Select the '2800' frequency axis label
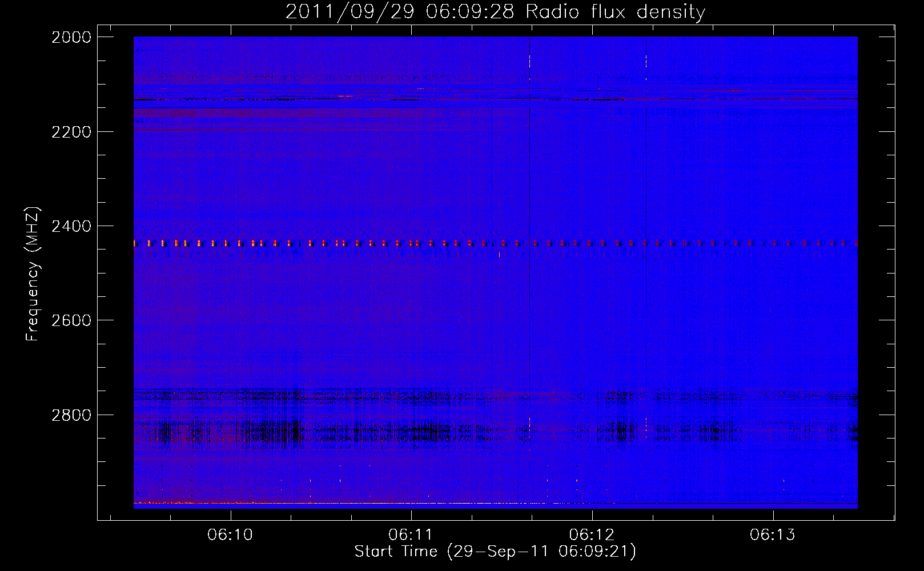The height and width of the screenshot is (571, 924). [x=71, y=415]
